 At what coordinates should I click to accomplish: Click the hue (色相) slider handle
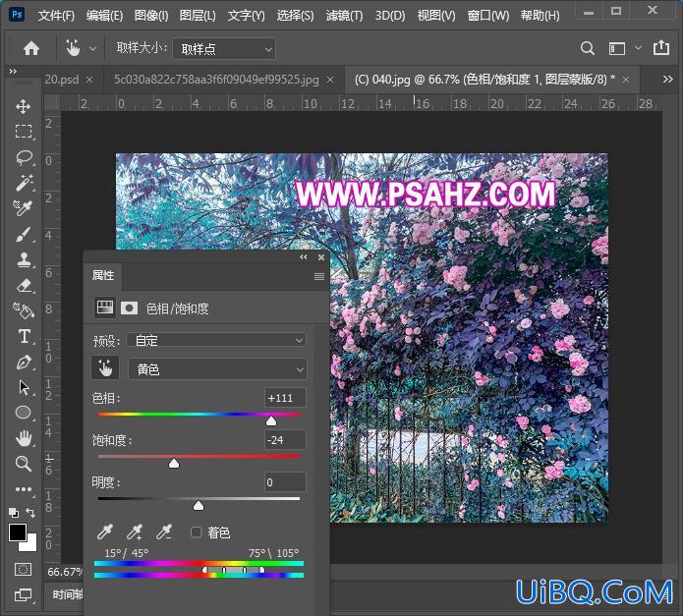271,420
